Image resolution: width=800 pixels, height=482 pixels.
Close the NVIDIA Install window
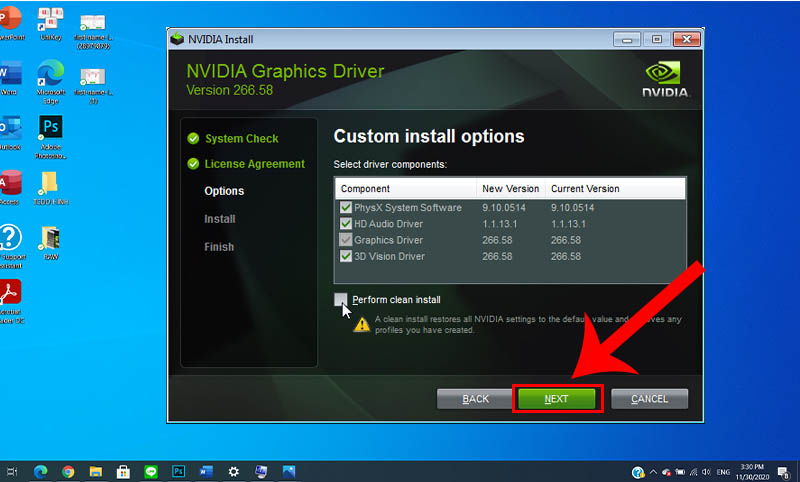(686, 39)
